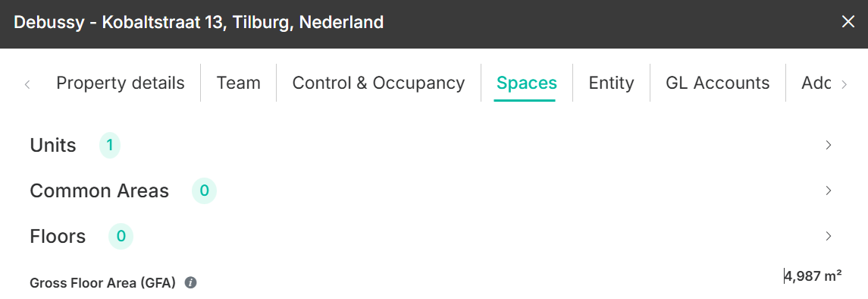Screen dimensions: 868x299
Task: Open the Control & Occupancy tab
Action: tap(378, 83)
